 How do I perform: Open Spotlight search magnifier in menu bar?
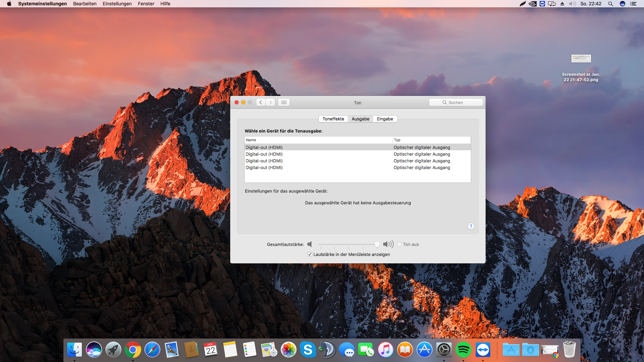click(x=610, y=4)
